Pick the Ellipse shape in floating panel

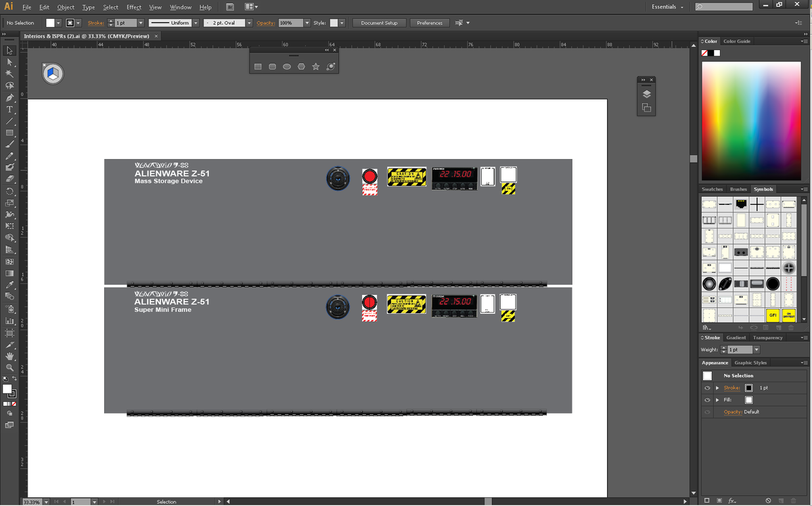click(287, 67)
